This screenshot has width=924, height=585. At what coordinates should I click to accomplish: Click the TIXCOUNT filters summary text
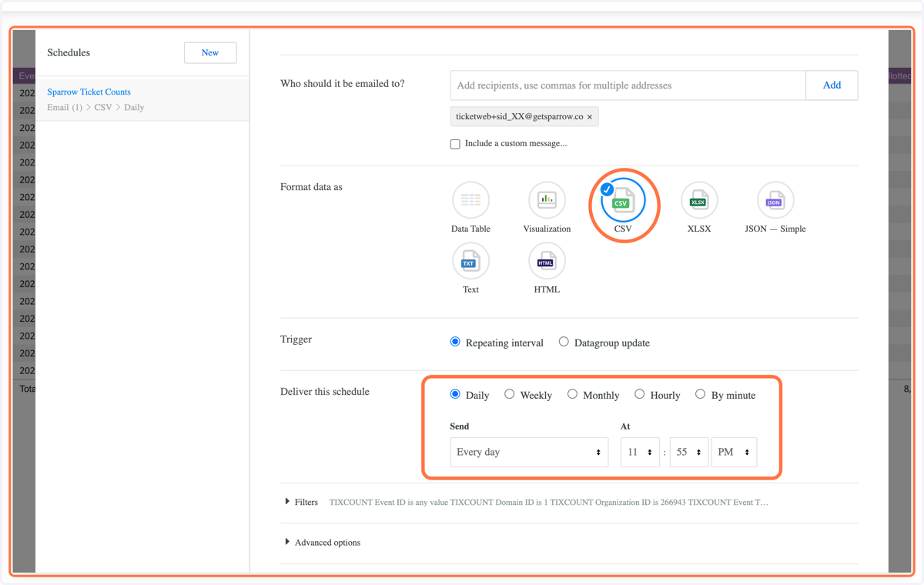point(548,502)
